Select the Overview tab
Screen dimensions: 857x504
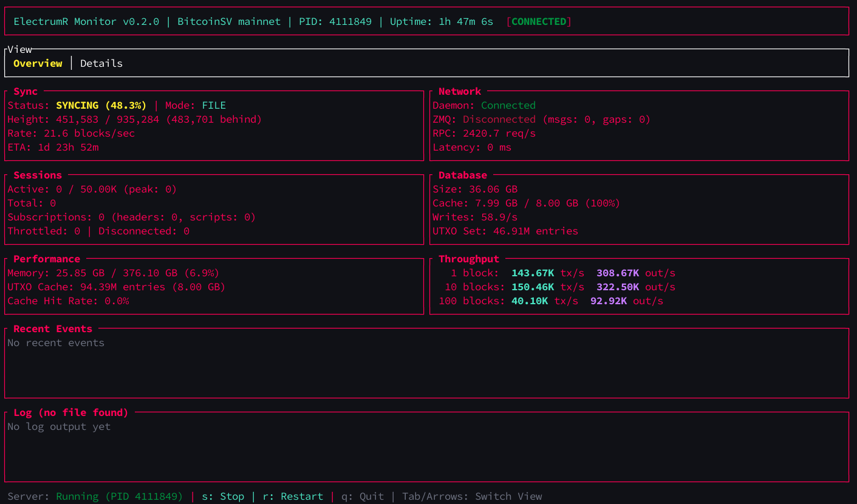tap(38, 63)
